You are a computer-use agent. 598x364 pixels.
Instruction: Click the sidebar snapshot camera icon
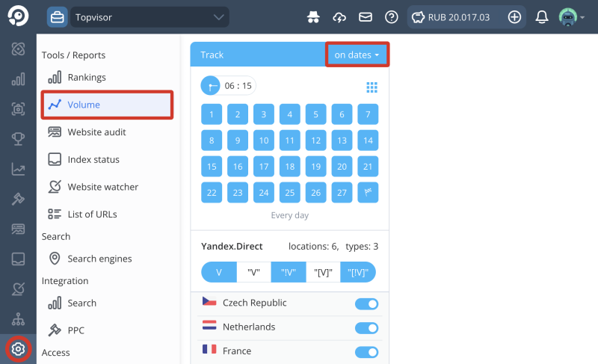click(x=18, y=109)
